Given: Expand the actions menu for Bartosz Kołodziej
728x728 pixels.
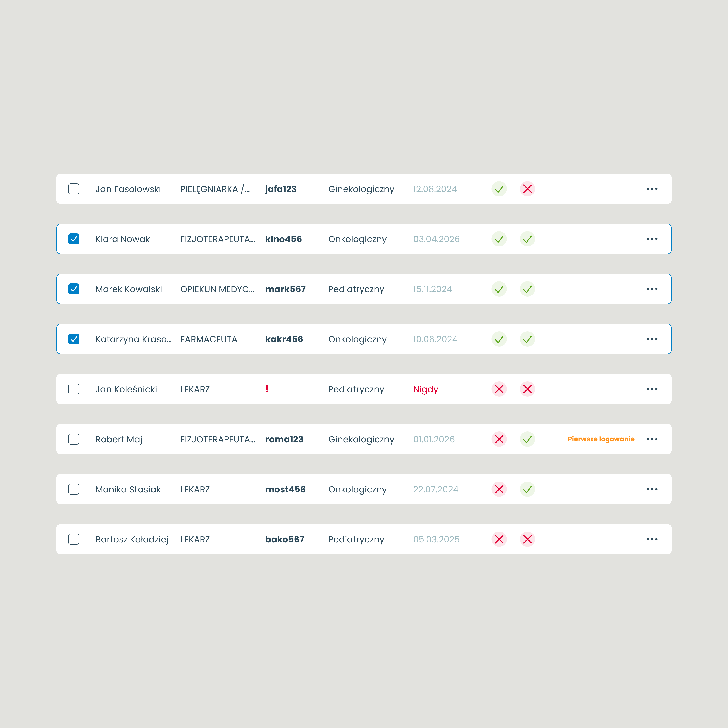Looking at the screenshot, I should click(x=652, y=539).
